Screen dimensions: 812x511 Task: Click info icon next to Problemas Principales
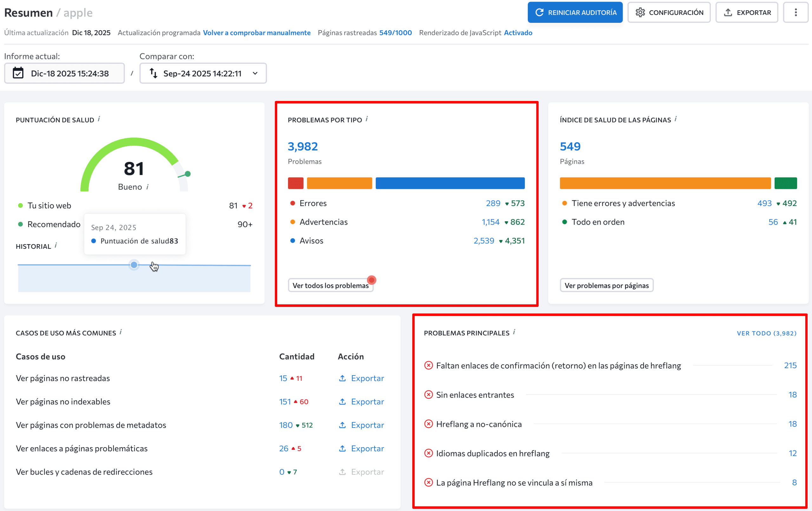[514, 332]
